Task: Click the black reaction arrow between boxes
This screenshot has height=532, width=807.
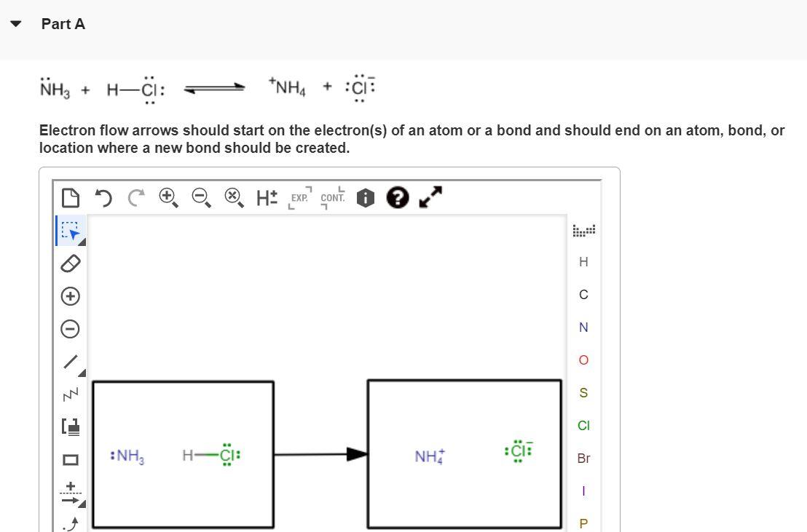Action: pyautogui.click(x=320, y=454)
